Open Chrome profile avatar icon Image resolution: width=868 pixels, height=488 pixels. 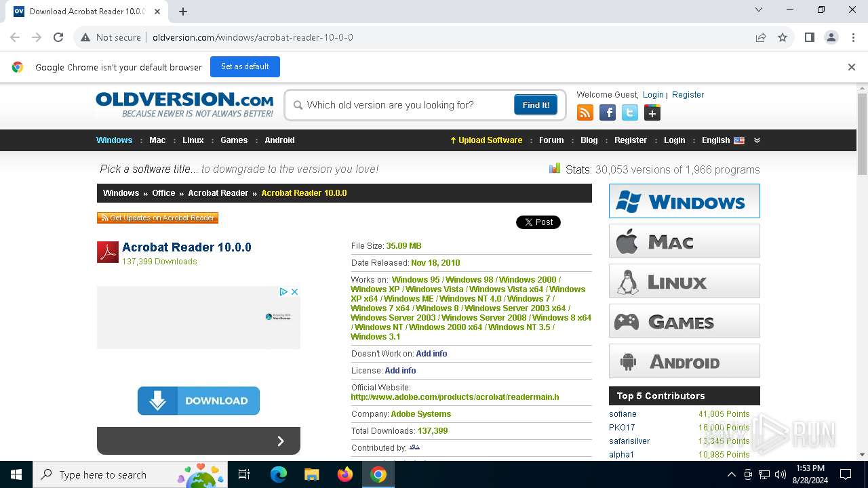pyautogui.click(x=831, y=37)
